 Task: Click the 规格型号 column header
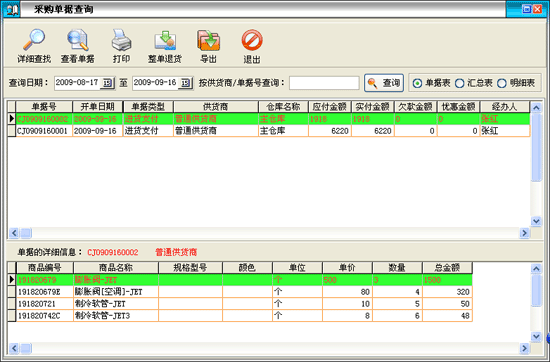[x=190, y=268]
